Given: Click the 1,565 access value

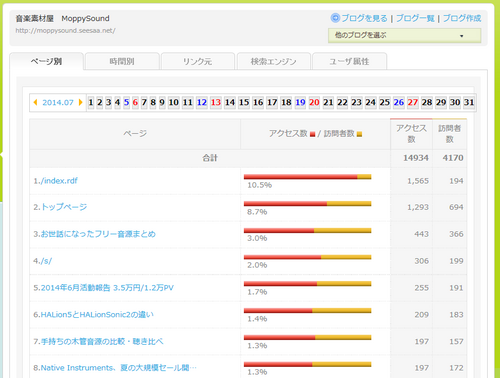Looking at the screenshot, I should 418,181.
